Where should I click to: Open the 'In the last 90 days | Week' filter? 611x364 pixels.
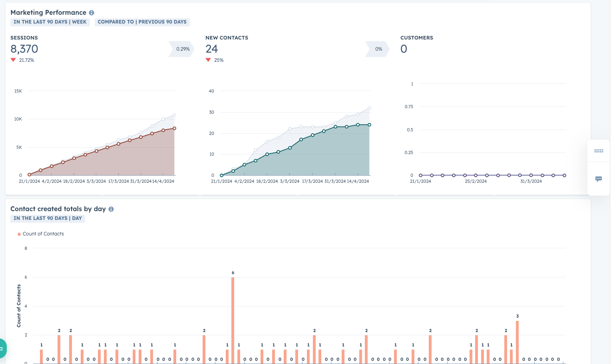(50, 22)
